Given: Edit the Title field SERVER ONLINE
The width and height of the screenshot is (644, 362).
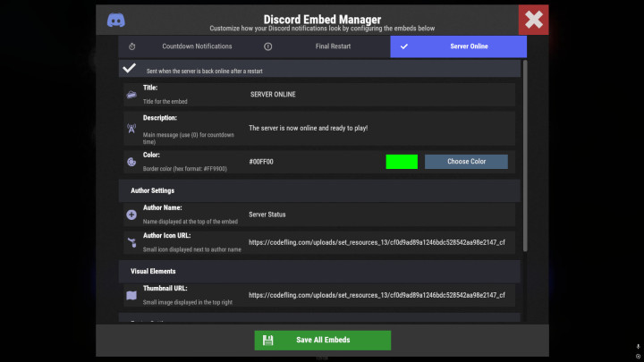Looking at the screenshot, I should click(x=380, y=95).
